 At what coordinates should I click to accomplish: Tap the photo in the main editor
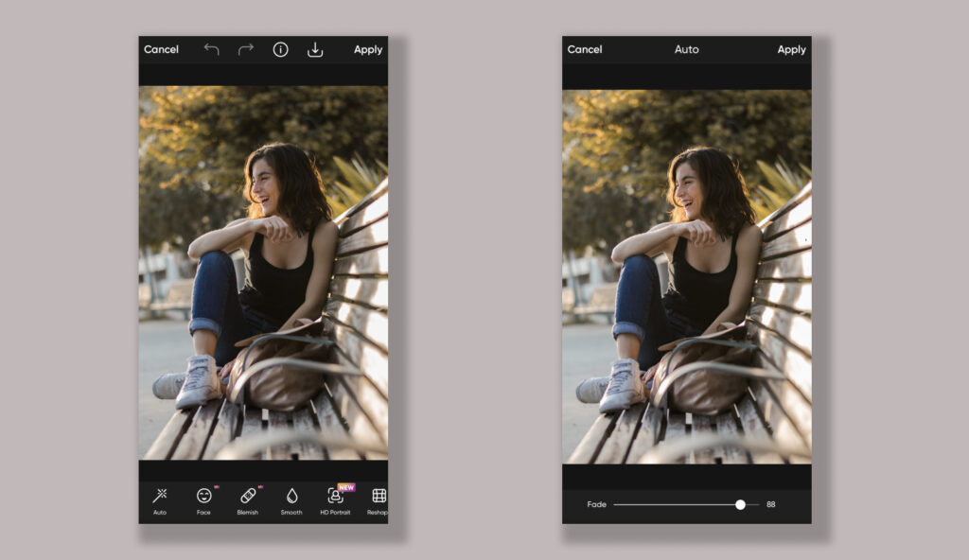(263, 272)
